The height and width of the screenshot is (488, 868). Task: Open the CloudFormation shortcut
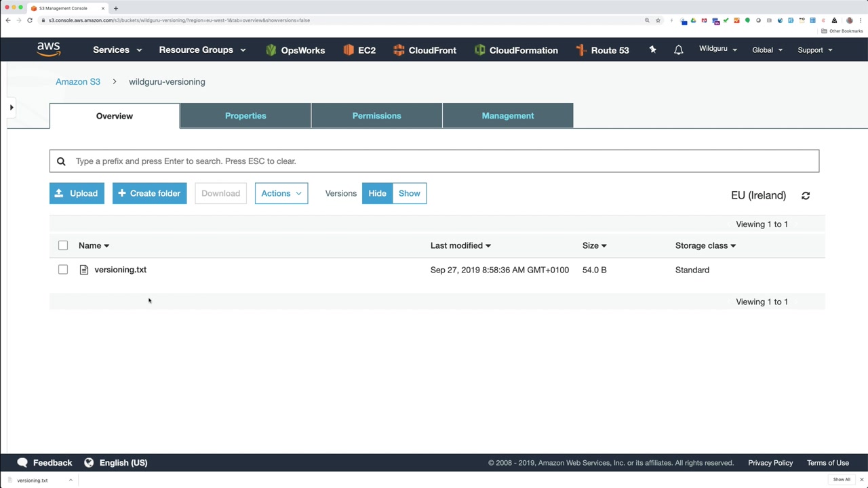pos(516,50)
